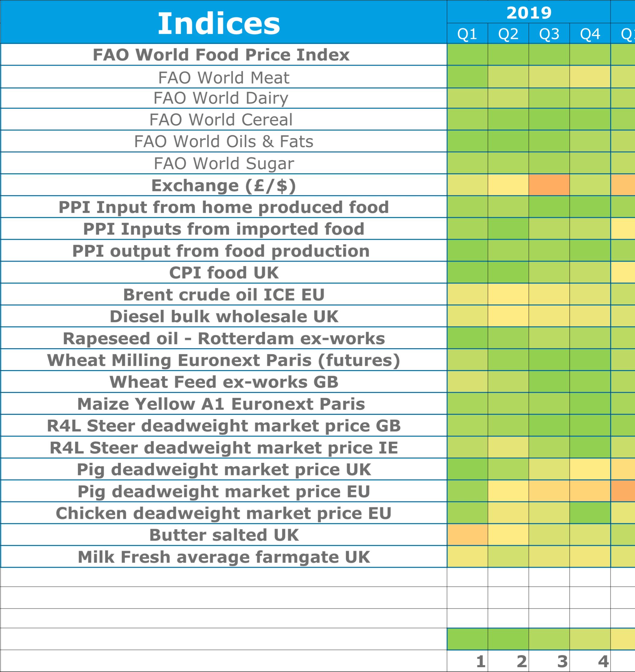Select the CPI food UK label
Image resolution: width=635 pixels, height=672 pixels.
223,272
